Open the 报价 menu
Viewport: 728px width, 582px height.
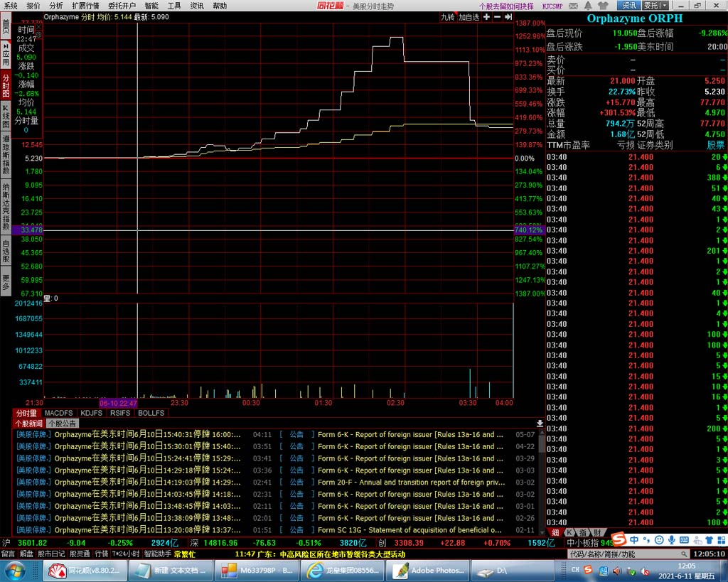[33, 6]
